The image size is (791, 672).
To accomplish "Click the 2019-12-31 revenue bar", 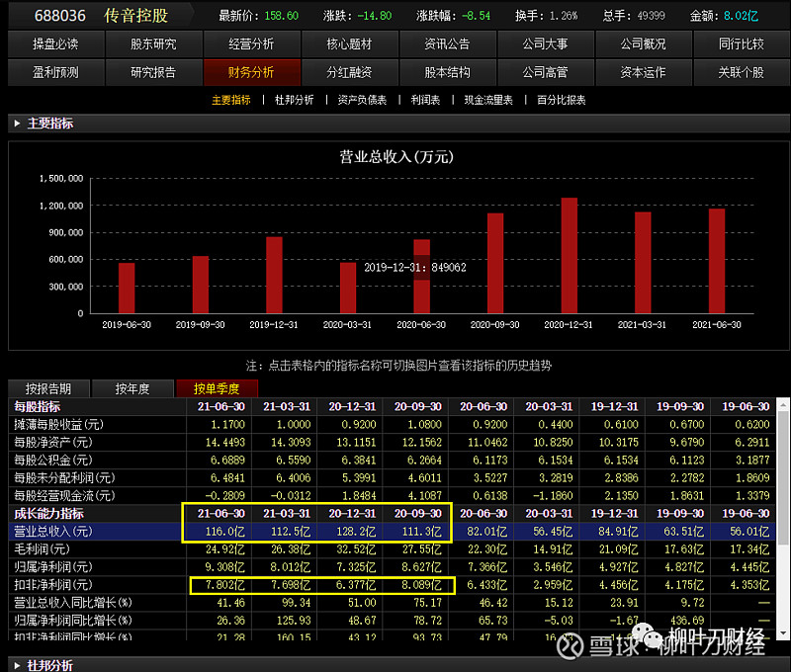I will tap(274, 275).
